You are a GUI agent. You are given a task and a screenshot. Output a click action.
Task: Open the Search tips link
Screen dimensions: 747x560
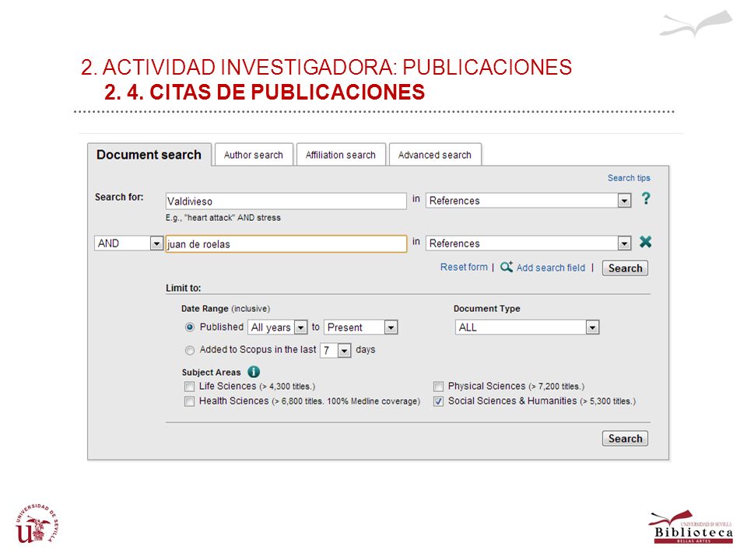[629, 177]
